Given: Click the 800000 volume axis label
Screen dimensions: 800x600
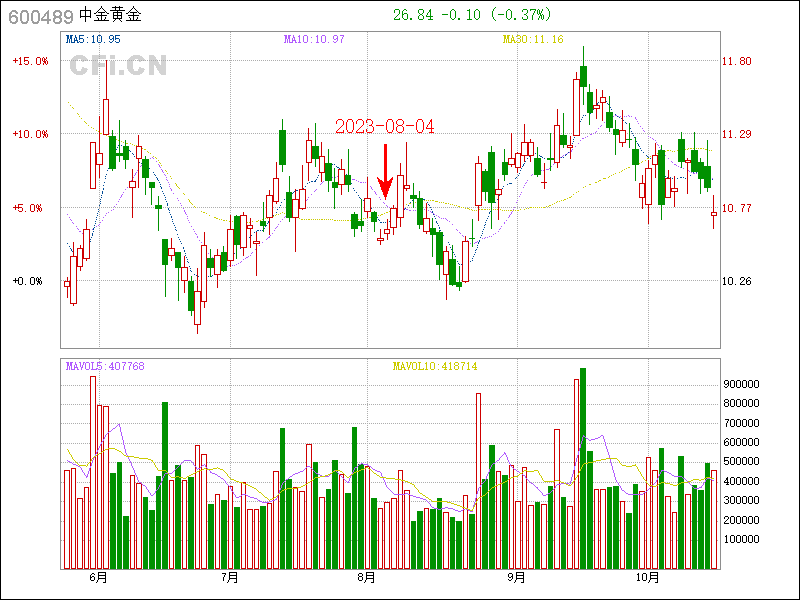Looking at the screenshot, I should (741, 404).
